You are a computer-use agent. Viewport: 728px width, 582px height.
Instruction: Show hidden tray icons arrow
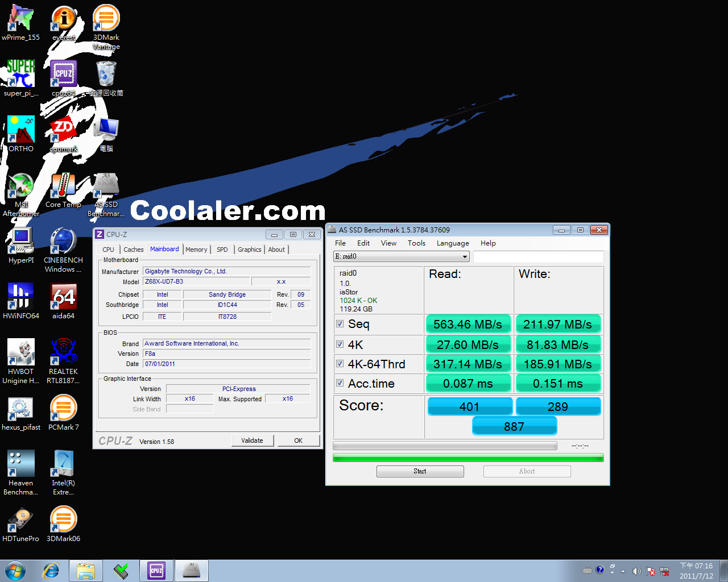[x=623, y=571]
